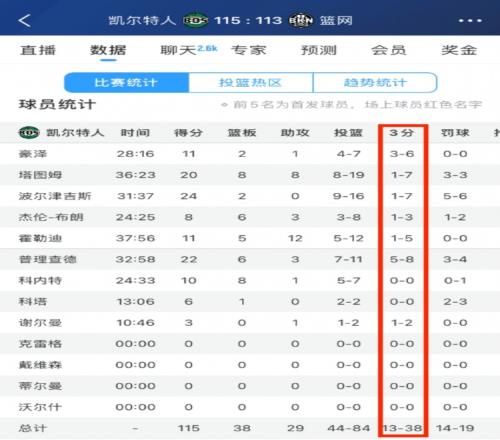Select player 霍勒迪 row
This screenshot has height=440, width=500.
tap(250, 238)
